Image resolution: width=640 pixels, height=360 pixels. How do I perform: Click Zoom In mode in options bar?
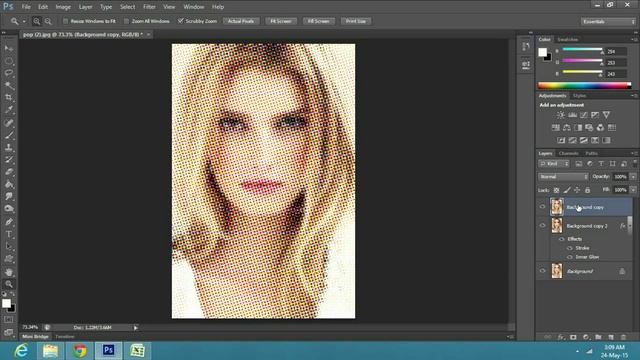37,21
